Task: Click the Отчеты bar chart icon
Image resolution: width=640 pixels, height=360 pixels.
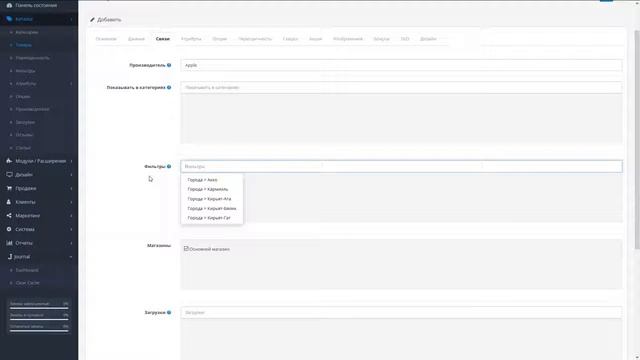Action: click(9, 243)
